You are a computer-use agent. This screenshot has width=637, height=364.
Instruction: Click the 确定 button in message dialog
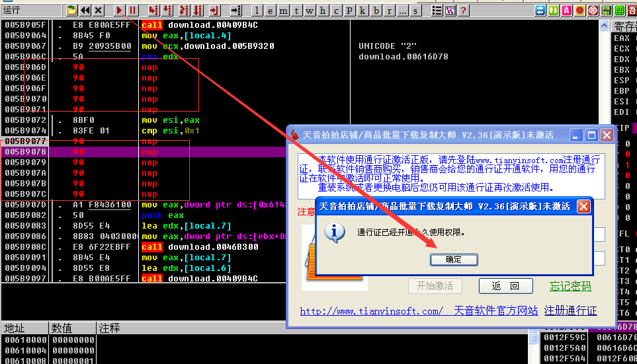pyautogui.click(x=454, y=260)
